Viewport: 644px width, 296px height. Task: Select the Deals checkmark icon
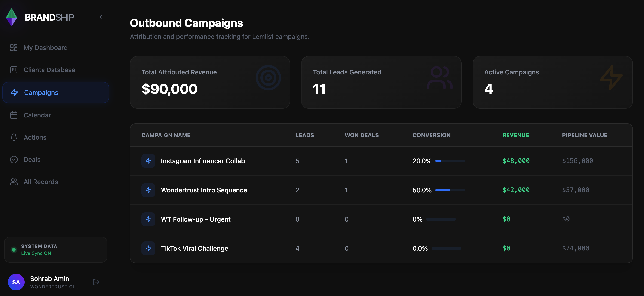click(14, 160)
